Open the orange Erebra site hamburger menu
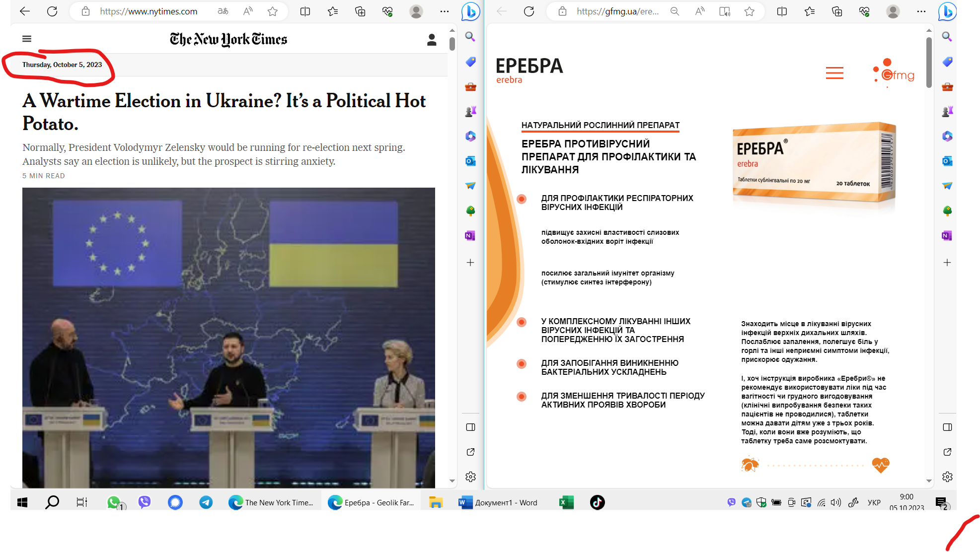The width and height of the screenshot is (980, 552). [x=834, y=73]
